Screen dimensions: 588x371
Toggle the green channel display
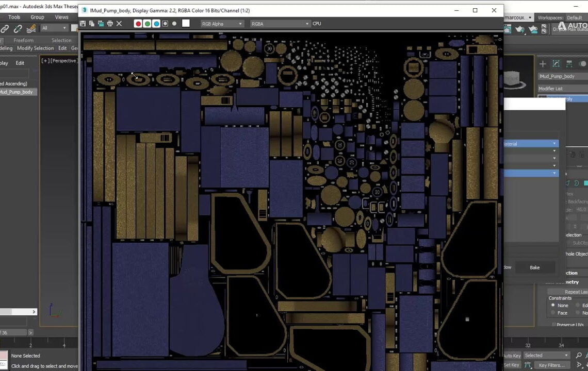coord(148,24)
